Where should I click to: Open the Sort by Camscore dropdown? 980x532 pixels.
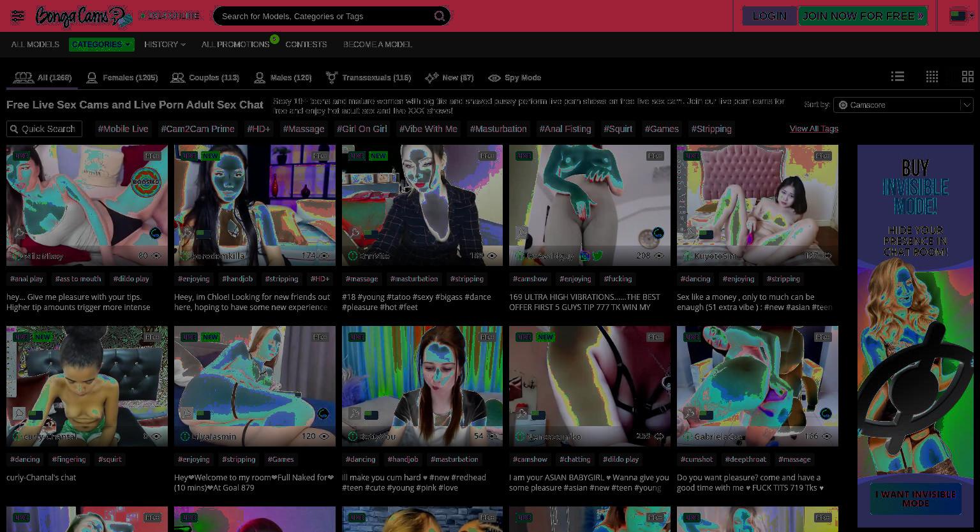pos(903,105)
